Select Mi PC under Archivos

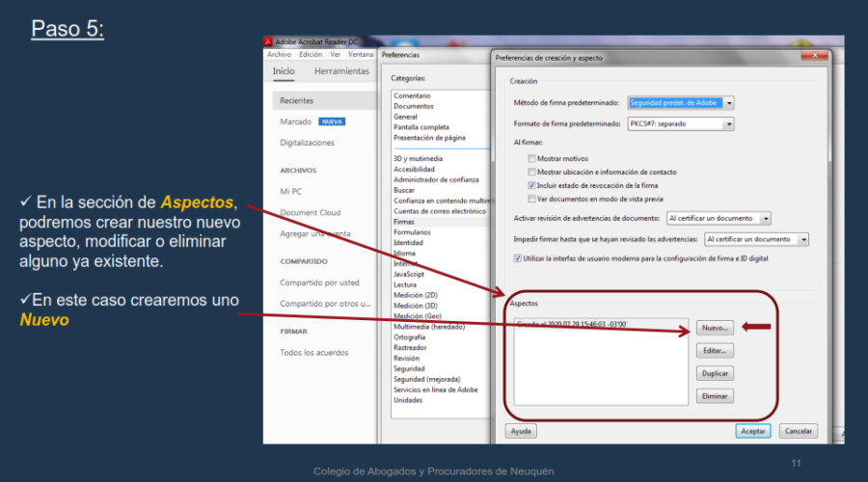coord(290,192)
